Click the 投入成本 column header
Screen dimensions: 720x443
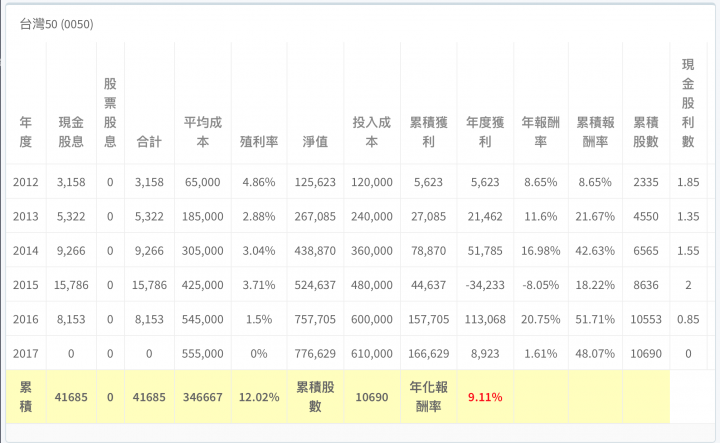coord(372,132)
